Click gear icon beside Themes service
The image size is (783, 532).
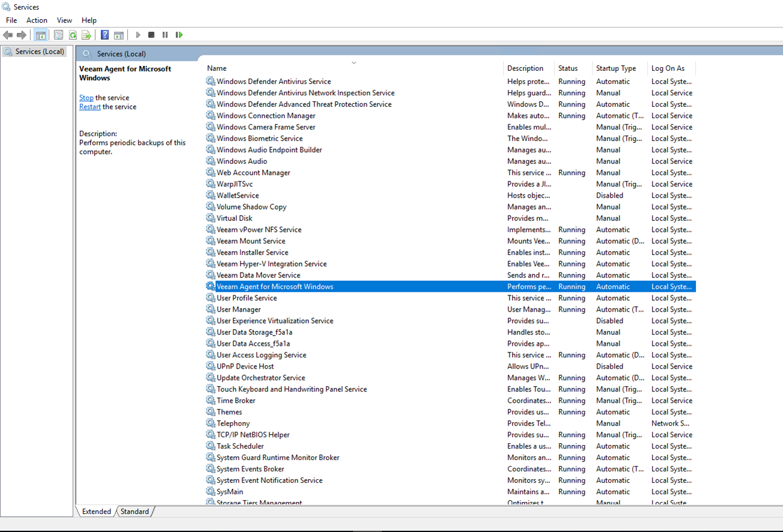(x=210, y=412)
